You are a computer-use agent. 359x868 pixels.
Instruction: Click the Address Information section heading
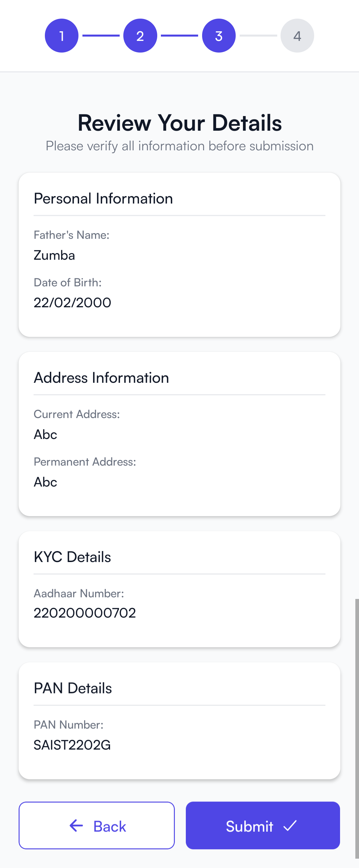pyautogui.click(x=101, y=378)
